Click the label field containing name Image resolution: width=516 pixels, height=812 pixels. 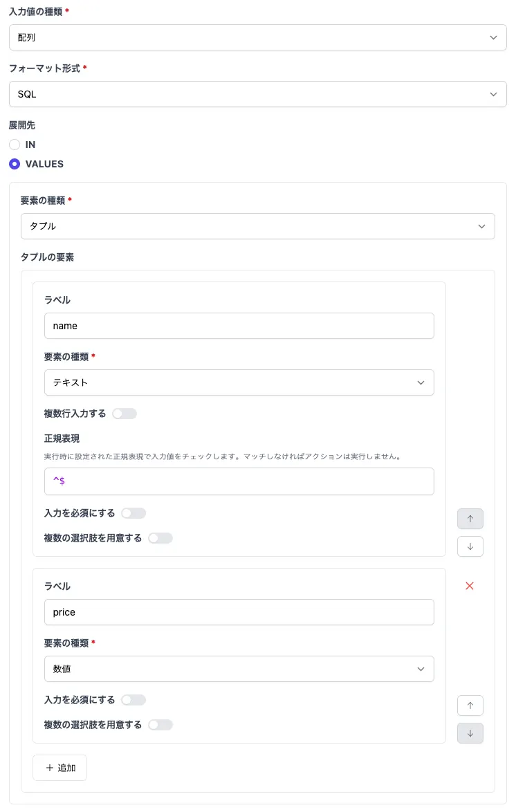pos(239,326)
